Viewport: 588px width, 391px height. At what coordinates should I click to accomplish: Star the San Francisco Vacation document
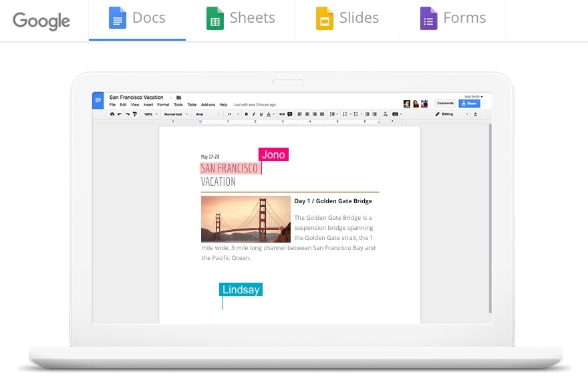click(x=171, y=98)
